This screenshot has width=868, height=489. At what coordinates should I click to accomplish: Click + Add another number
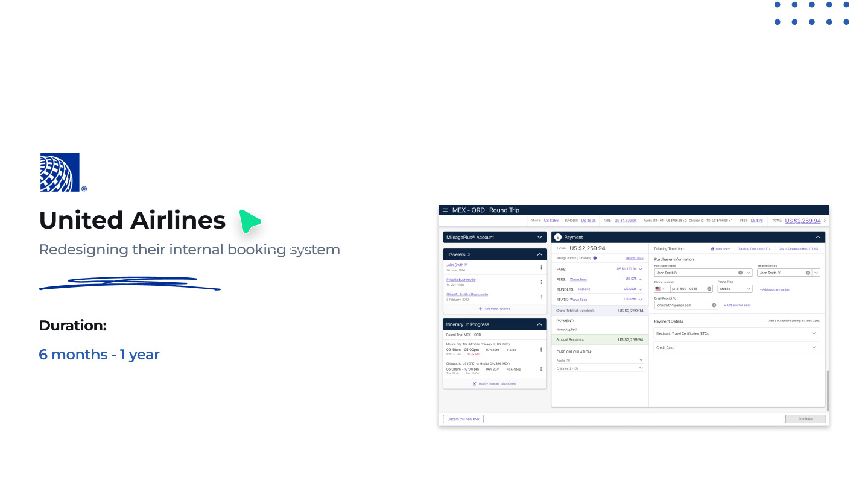[775, 289]
